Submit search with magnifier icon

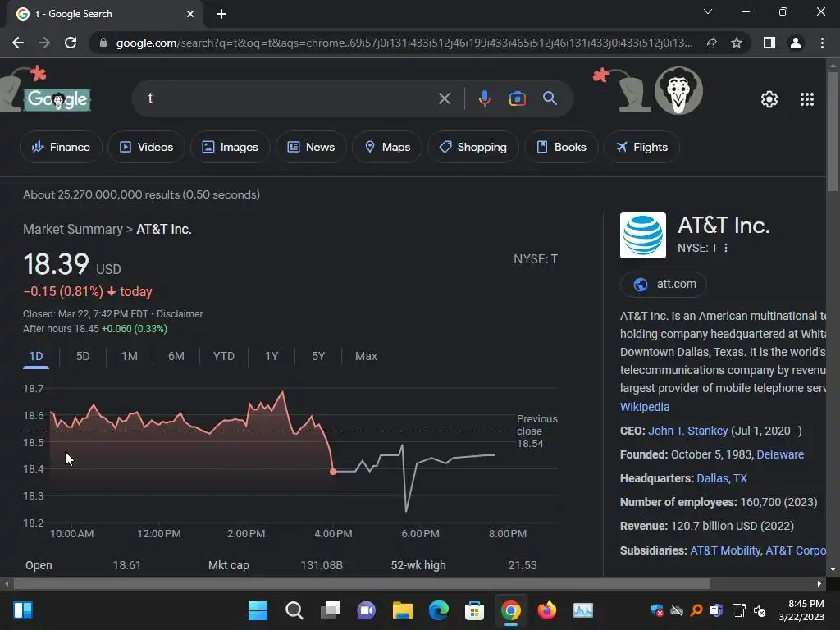pyautogui.click(x=550, y=98)
